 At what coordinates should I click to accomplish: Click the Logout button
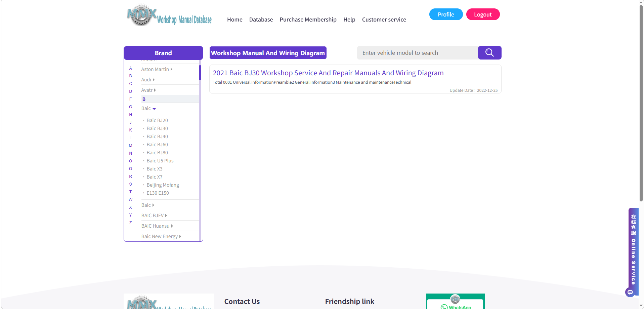(x=483, y=14)
